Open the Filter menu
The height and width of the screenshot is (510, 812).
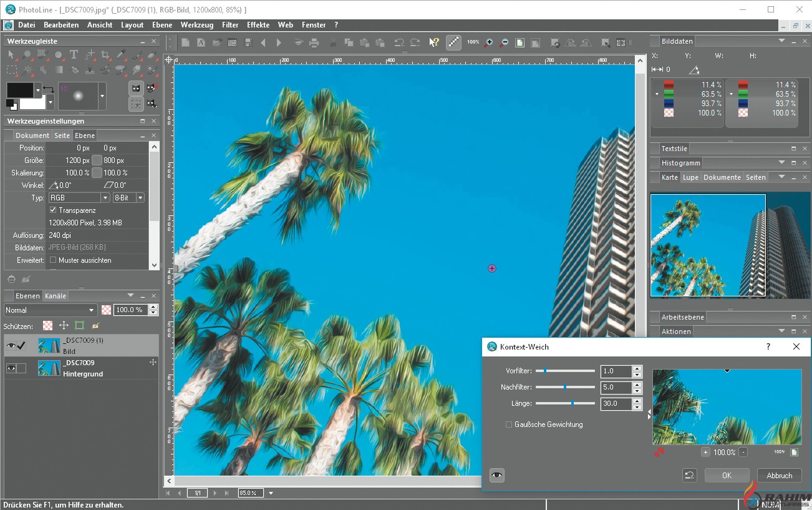coord(230,25)
